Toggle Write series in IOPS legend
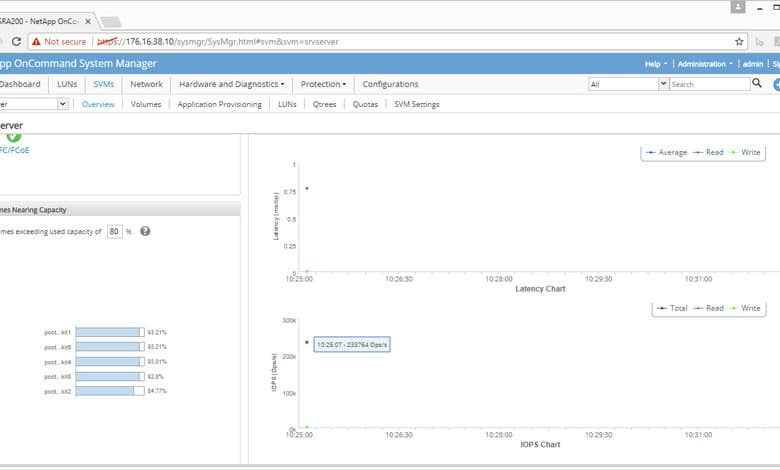This screenshot has height=470, width=780. (745, 308)
